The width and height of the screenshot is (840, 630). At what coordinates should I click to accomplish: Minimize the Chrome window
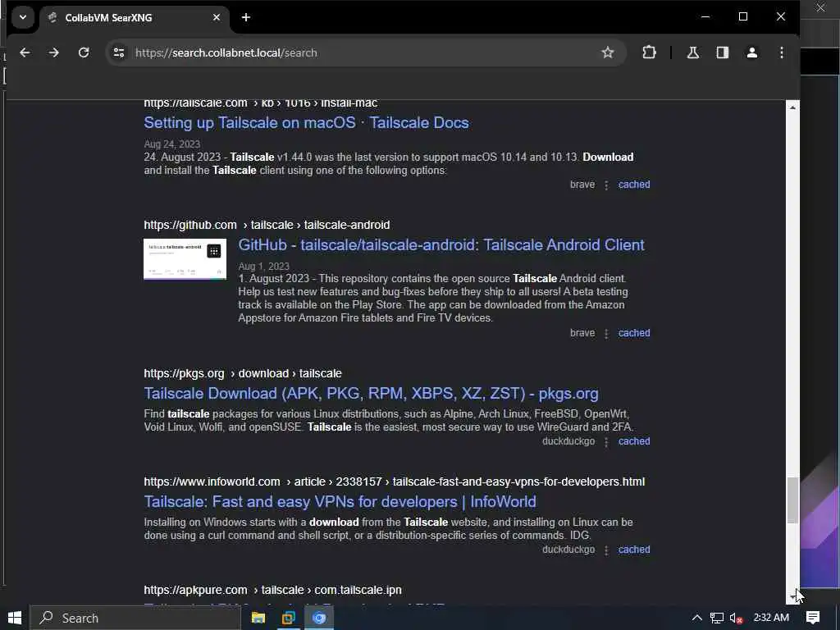click(x=705, y=17)
